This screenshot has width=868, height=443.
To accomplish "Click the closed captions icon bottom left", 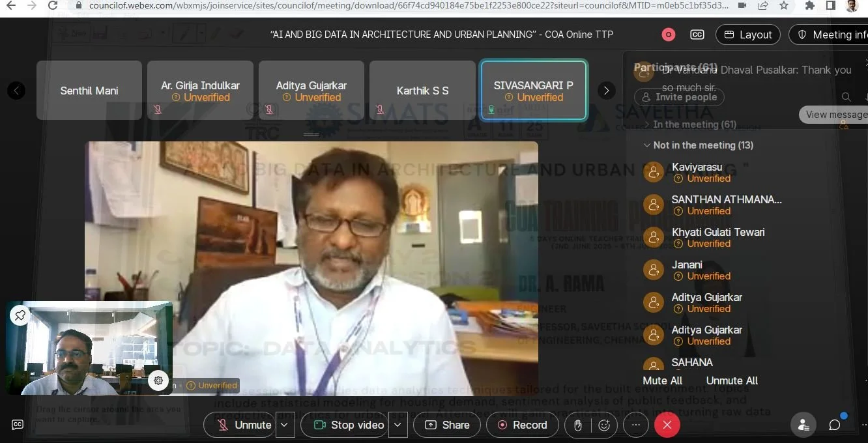I will click(x=18, y=425).
